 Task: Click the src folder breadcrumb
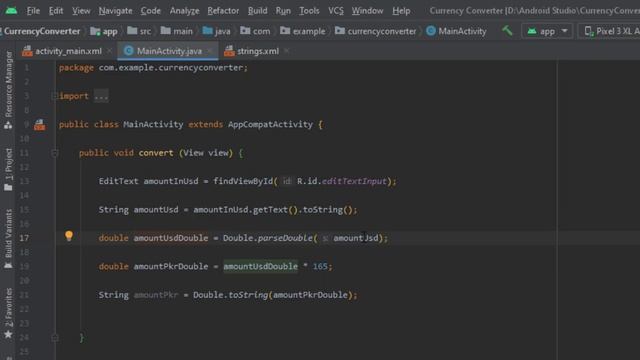(x=139, y=31)
